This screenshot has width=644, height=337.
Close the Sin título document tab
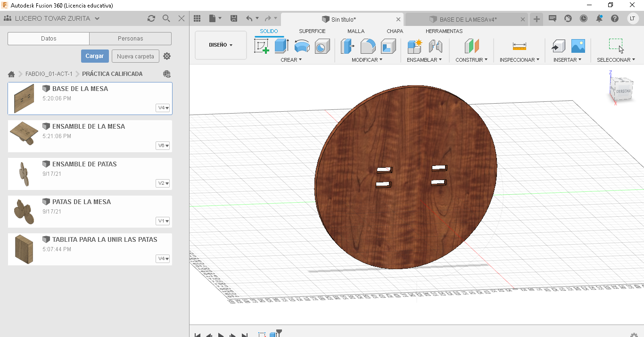pos(398,19)
